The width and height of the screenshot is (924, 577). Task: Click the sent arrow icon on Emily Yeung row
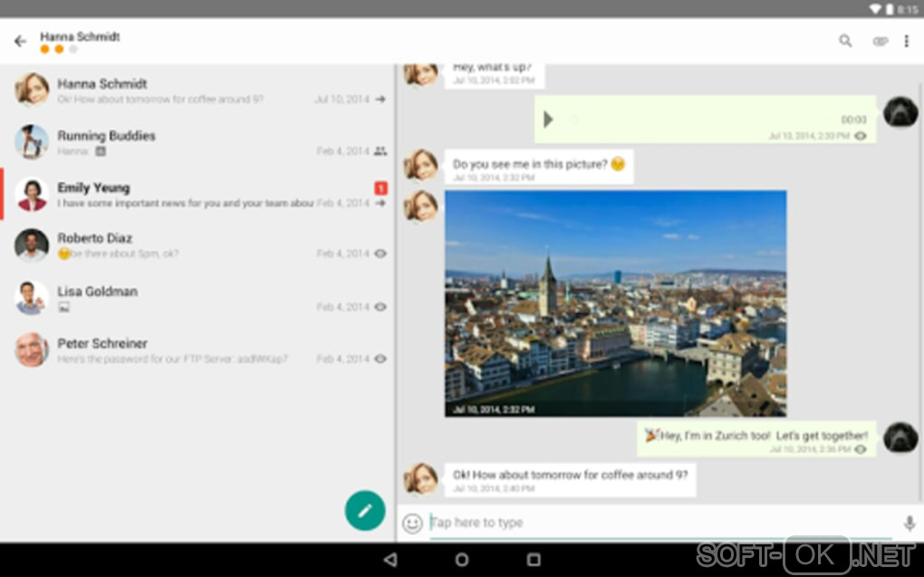pyautogui.click(x=380, y=203)
